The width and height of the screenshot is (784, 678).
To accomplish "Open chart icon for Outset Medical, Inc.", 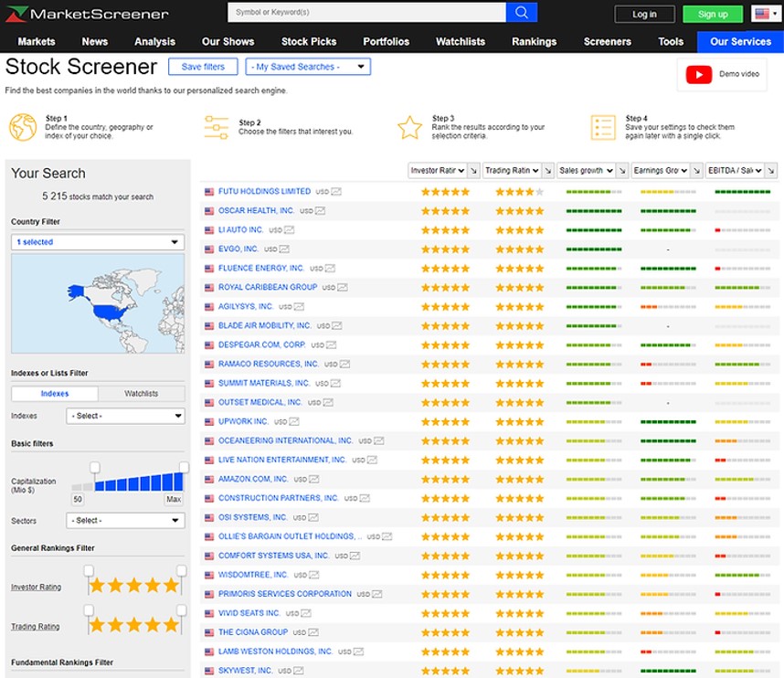I will coord(328,402).
